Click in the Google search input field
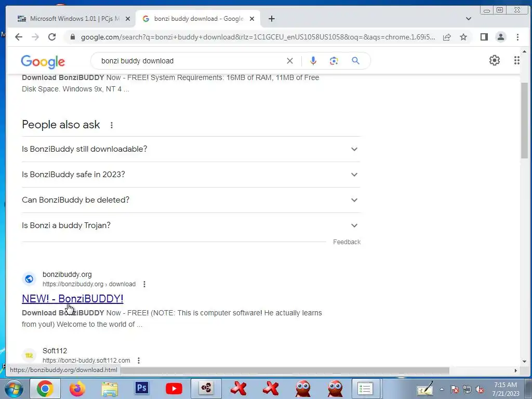This screenshot has height=399, width=532. (190, 61)
